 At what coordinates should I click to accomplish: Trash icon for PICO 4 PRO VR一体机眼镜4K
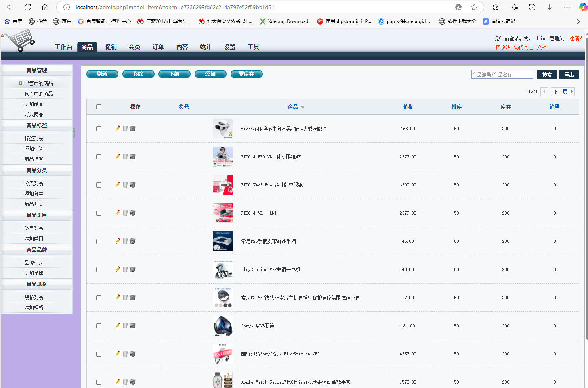(x=125, y=157)
